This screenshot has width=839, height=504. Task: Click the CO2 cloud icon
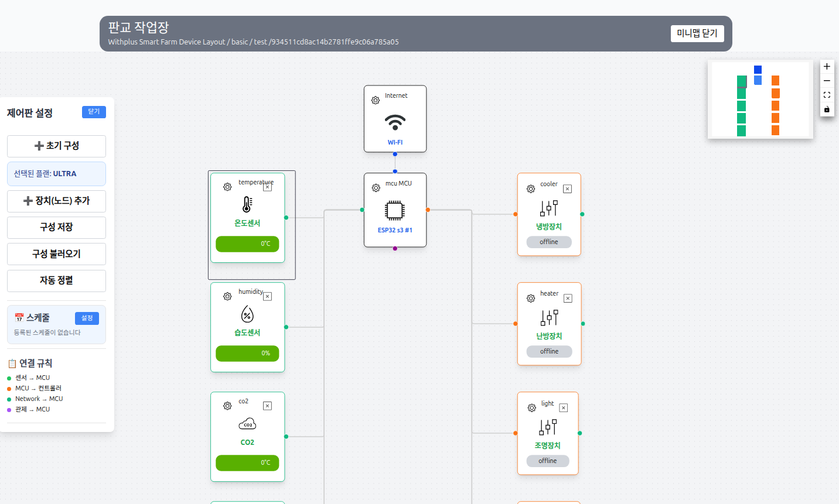point(247,424)
